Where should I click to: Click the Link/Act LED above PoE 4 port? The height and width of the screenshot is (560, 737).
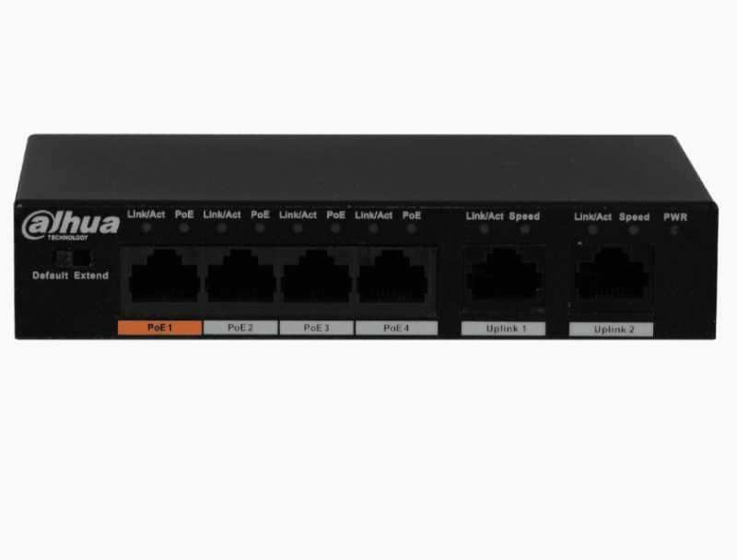[373, 228]
